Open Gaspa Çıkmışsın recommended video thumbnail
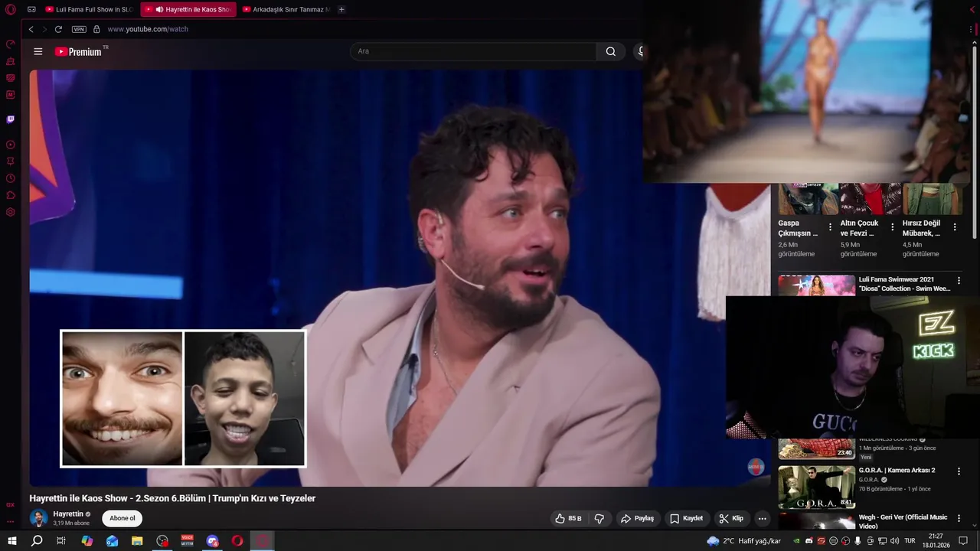Screen dimensions: 980x551 click(808, 199)
